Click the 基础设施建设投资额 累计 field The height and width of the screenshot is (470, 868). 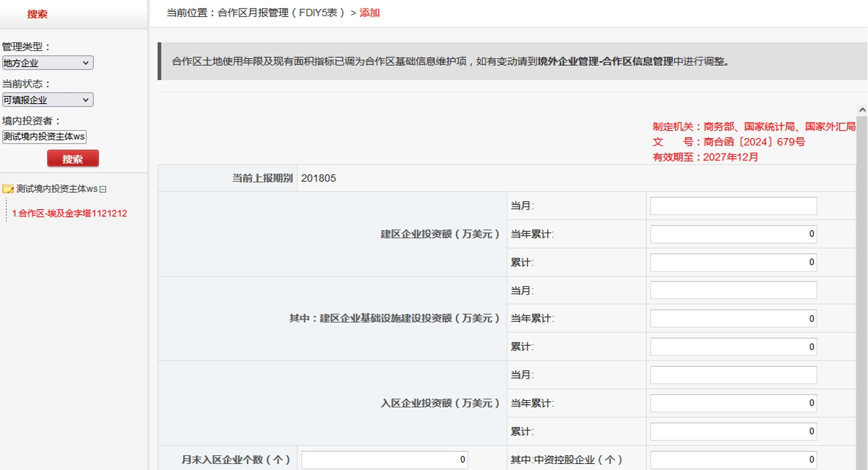733,347
